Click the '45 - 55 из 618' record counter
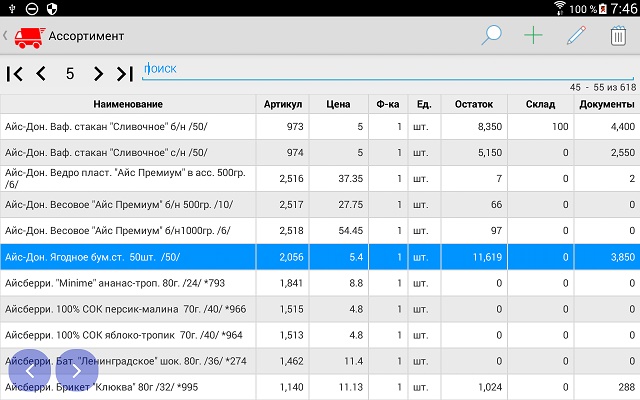 coord(603,87)
